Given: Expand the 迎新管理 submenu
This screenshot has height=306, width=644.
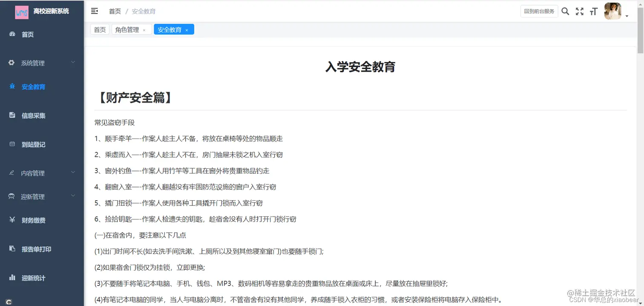Looking at the screenshot, I should (73, 196).
